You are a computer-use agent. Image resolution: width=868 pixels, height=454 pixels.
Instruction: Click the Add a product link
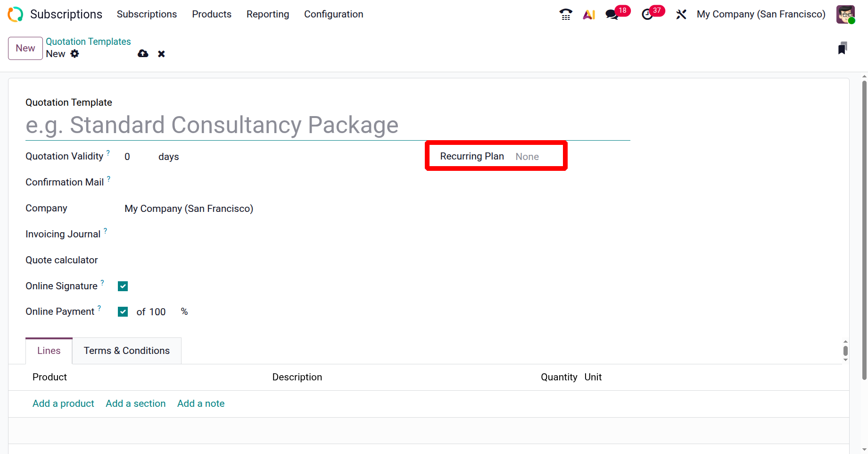[x=63, y=404]
